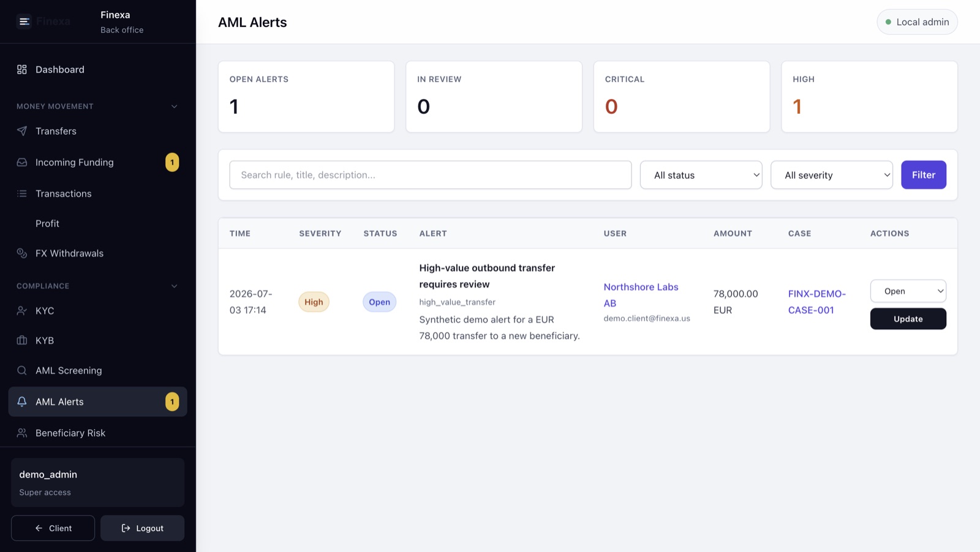This screenshot has width=980, height=552.
Task: Click the Transfers paper-plane icon
Action: (22, 131)
